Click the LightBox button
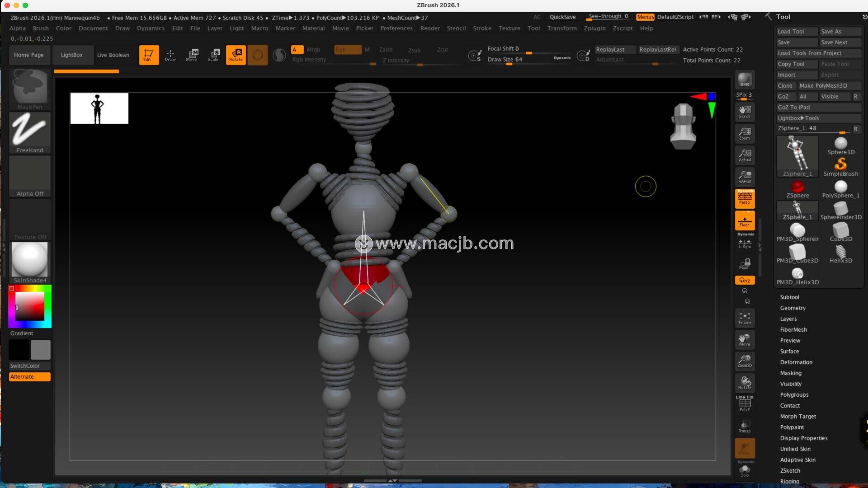Image resolution: width=868 pixels, height=488 pixels. point(72,55)
